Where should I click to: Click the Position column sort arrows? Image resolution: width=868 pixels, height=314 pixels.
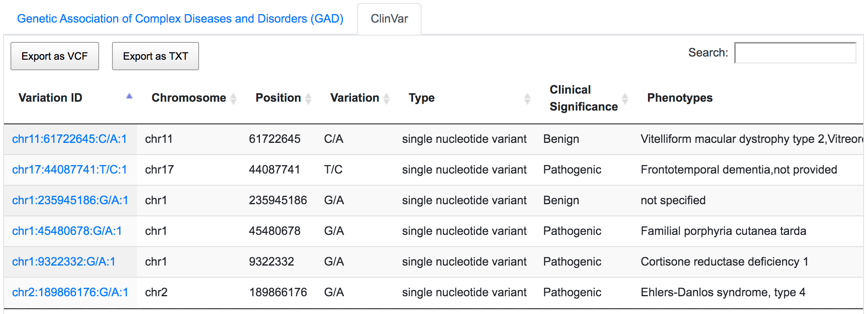pyautogui.click(x=308, y=98)
